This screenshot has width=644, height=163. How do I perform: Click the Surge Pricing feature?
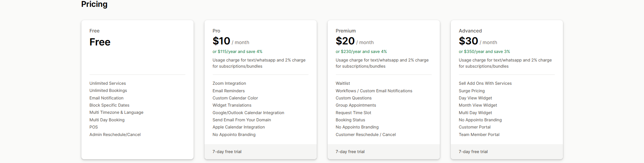coord(472,91)
